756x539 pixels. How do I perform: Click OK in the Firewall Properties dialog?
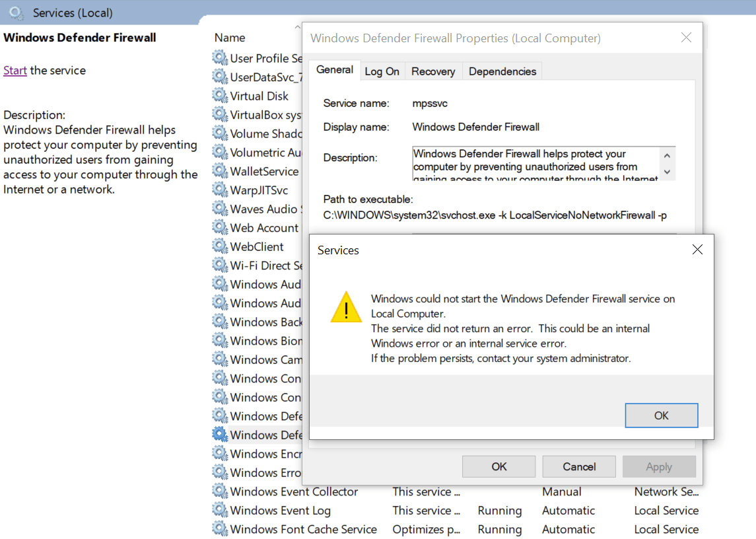[x=499, y=466]
